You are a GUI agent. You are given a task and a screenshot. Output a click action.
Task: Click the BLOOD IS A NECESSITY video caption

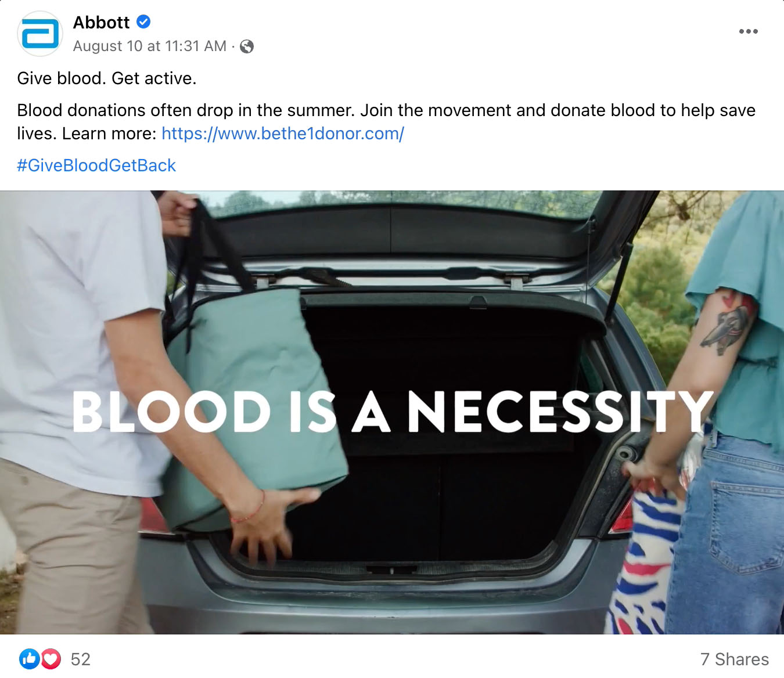(393, 411)
